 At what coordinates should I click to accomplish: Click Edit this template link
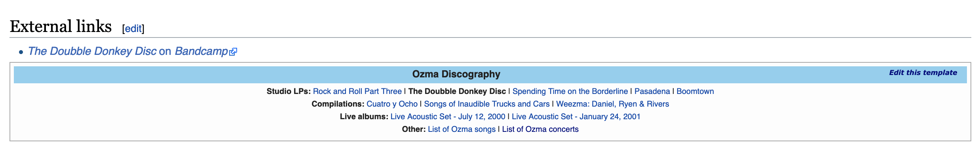923,73
